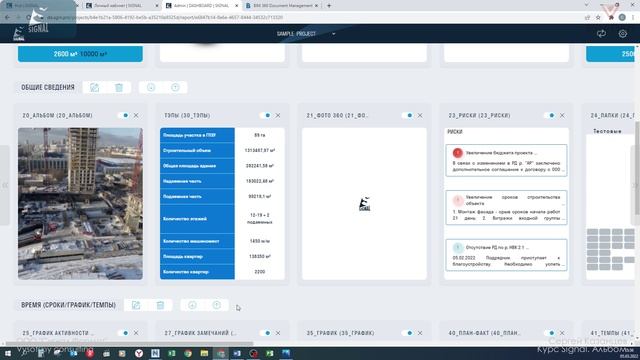Open the construction site album photo
The height and width of the screenshot is (360, 640).
tap(80, 204)
